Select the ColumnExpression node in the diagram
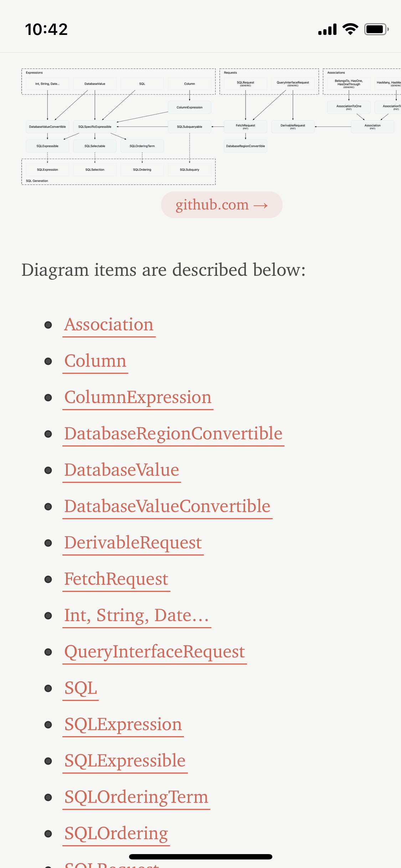 (190, 107)
